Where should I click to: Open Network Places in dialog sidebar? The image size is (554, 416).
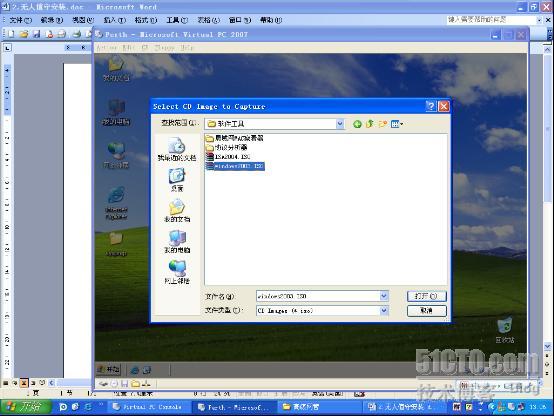coord(177,272)
